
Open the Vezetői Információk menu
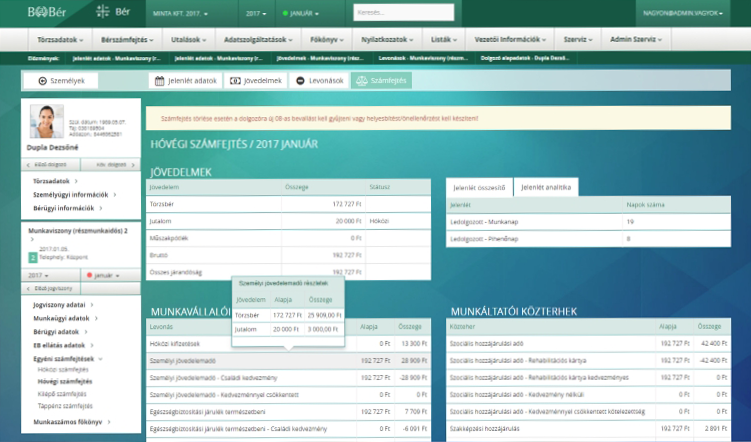click(x=510, y=40)
